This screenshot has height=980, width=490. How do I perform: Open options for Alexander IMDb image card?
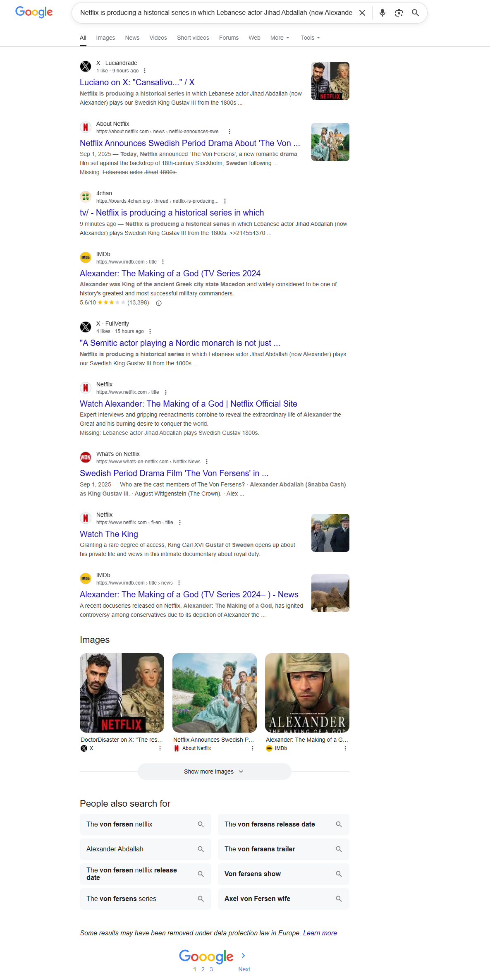(345, 748)
